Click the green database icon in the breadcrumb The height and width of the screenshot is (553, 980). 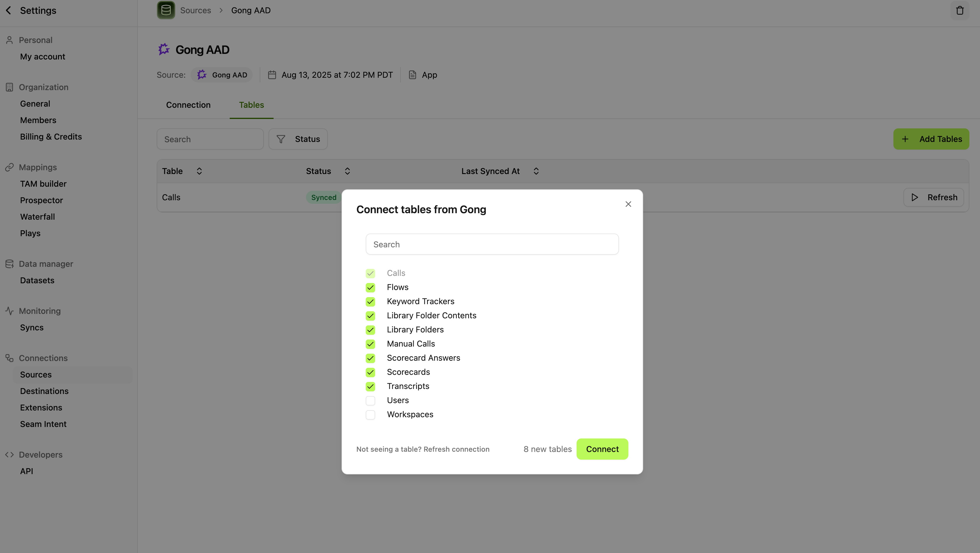pos(166,10)
